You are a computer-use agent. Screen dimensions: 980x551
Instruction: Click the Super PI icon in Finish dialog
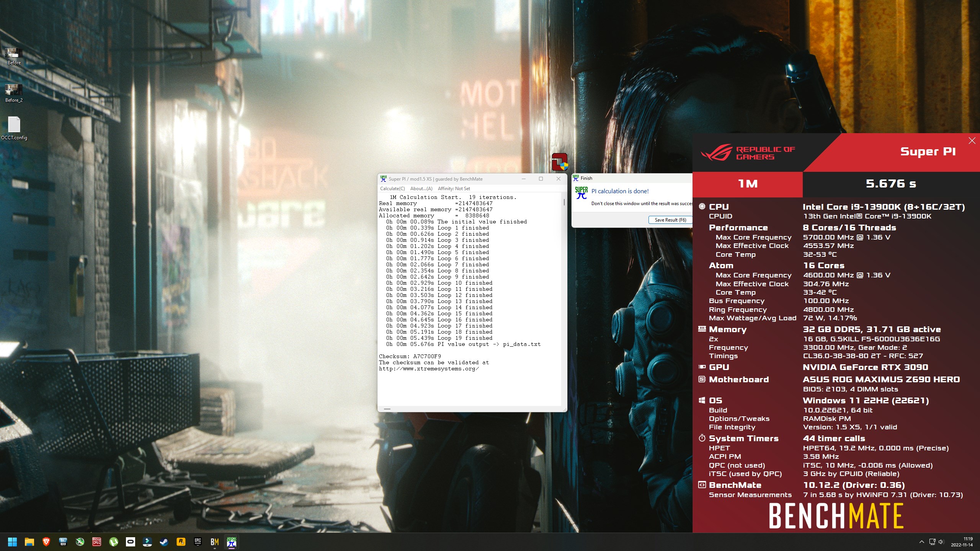click(x=581, y=193)
